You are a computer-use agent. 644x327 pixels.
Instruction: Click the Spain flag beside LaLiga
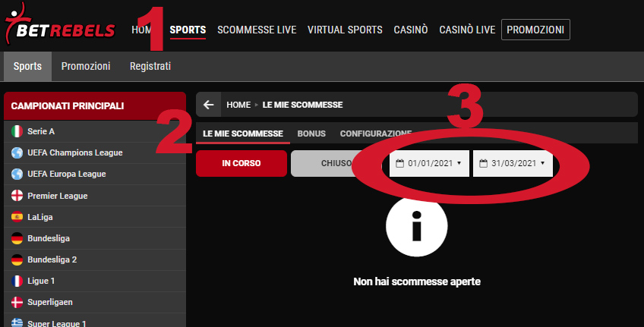pos(17,217)
